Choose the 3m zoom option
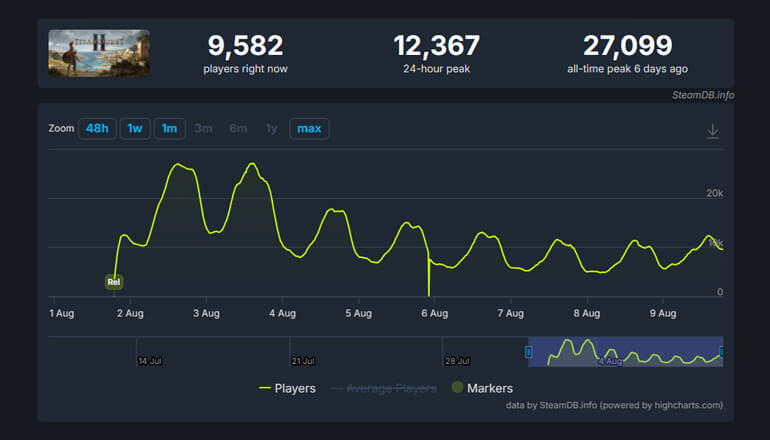This screenshot has height=440, width=770. pos(203,129)
